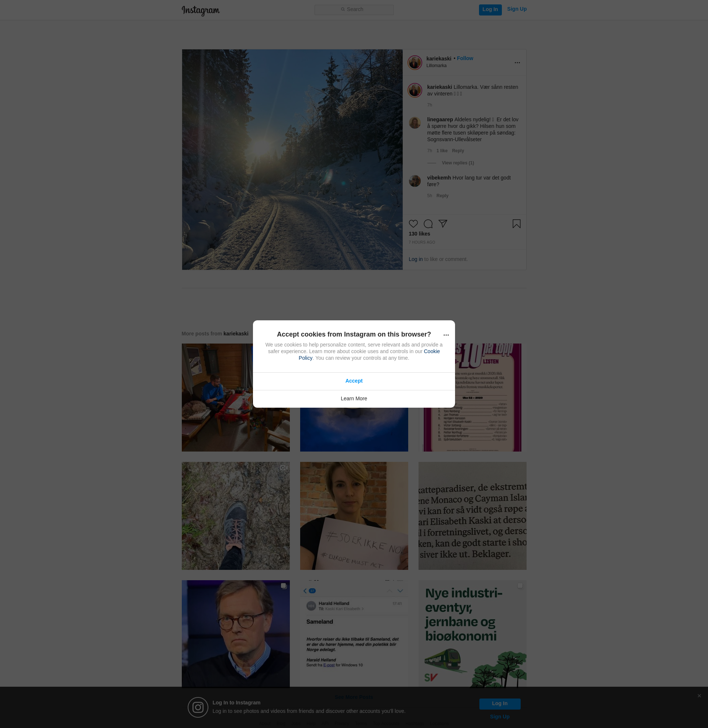
Task: Click linegaarep commenter avatar
Action: click(x=414, y=123)
